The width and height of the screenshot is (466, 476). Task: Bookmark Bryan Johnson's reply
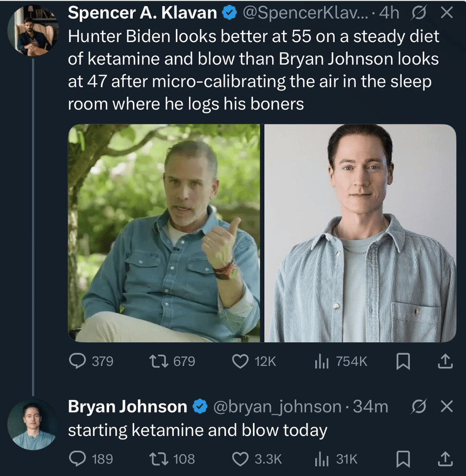click(402, 458)
